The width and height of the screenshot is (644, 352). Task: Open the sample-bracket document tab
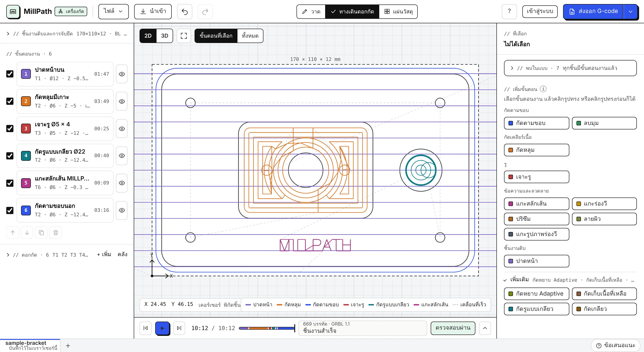[x=30, y=346]
